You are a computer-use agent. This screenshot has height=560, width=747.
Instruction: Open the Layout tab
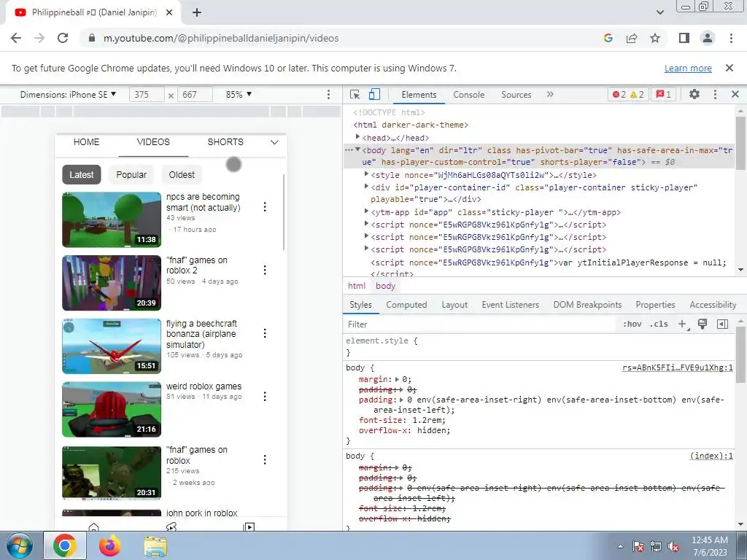tap(454, 305)
